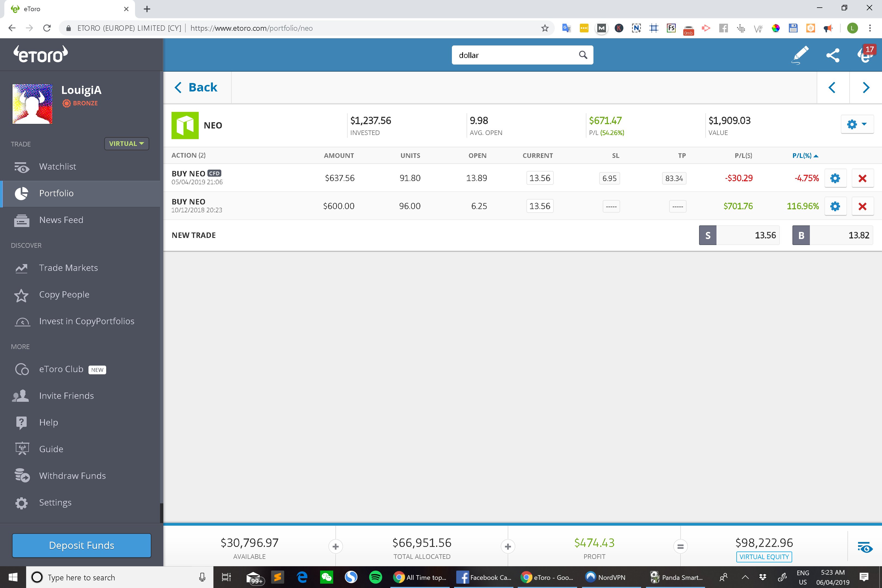Click the Buy button at 13.82
Screen dimensions: 882x588
[832, 235]
